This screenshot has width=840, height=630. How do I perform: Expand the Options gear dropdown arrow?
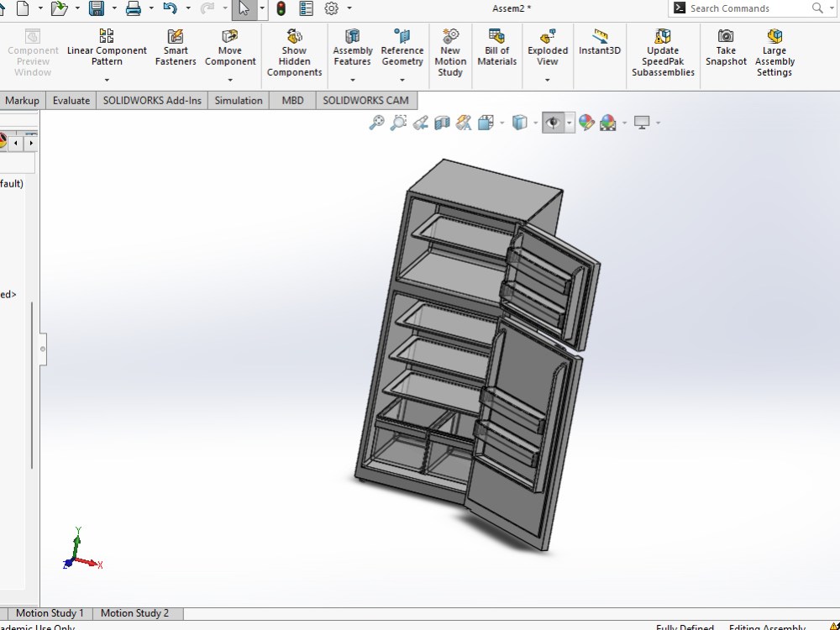tap(349, 8)
